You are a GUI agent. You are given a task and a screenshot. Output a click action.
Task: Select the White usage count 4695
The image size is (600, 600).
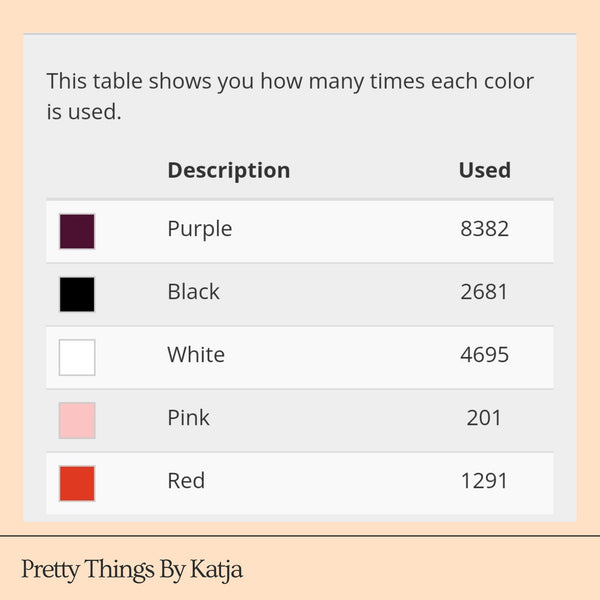coord(484,355)
